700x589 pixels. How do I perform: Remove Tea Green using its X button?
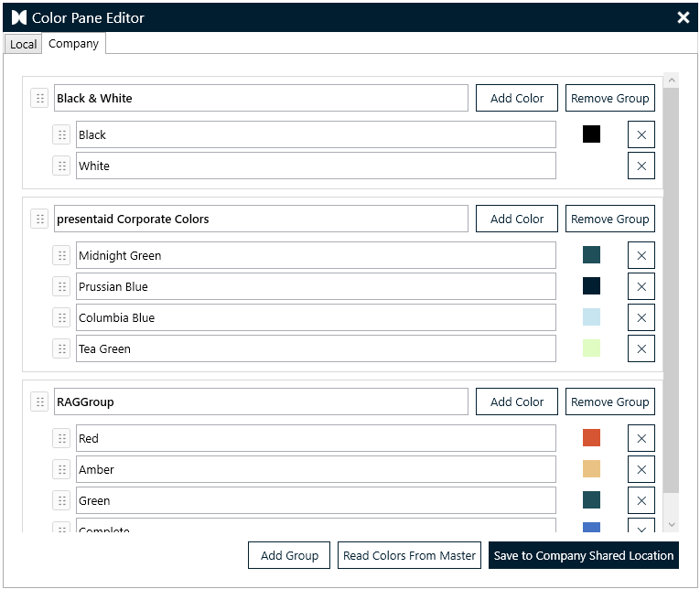pos(641,348)
